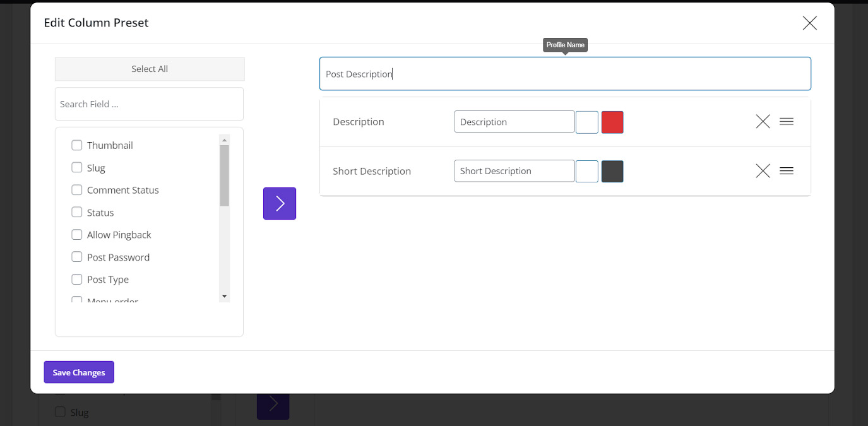868x426 pixels.
Task: Check the Thumbnail field checkbox
Action: point(77,145)
